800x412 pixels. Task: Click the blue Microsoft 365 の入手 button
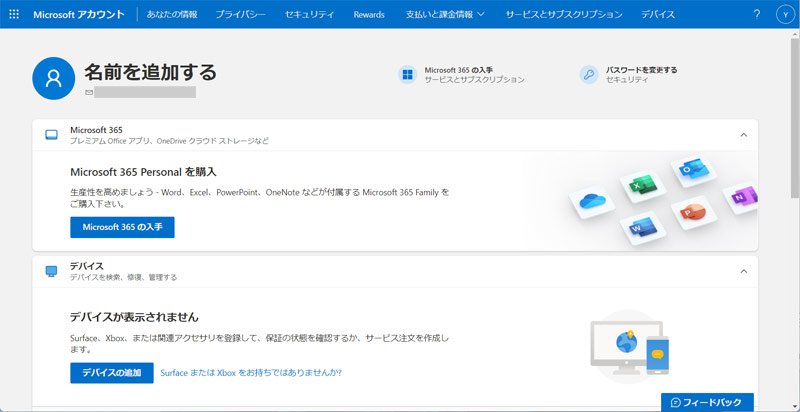122,227
